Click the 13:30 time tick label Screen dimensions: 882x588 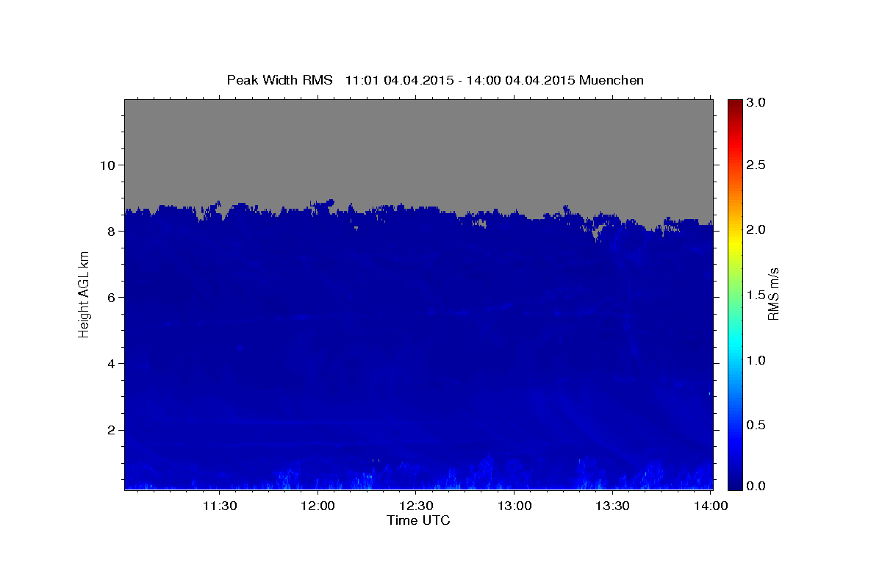(612, 506)
